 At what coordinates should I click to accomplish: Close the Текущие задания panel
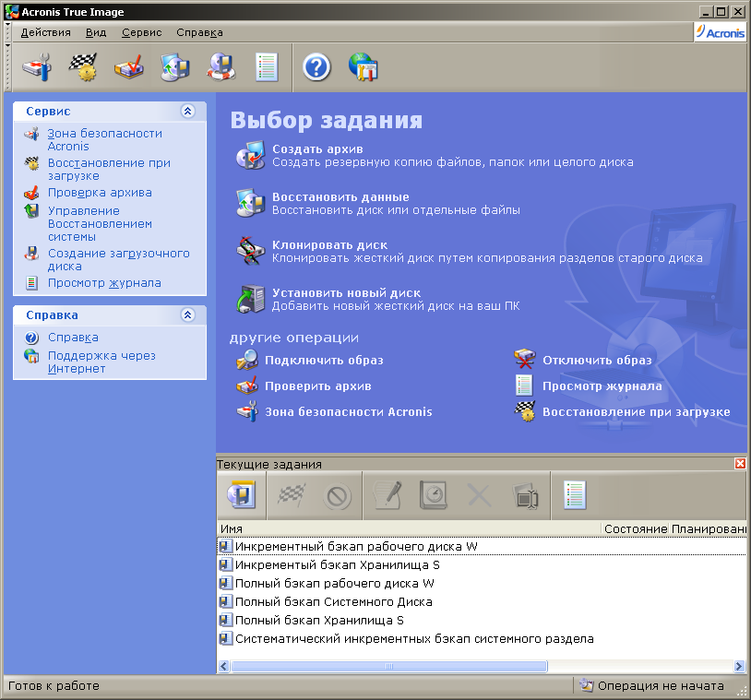tap(740, 463)
